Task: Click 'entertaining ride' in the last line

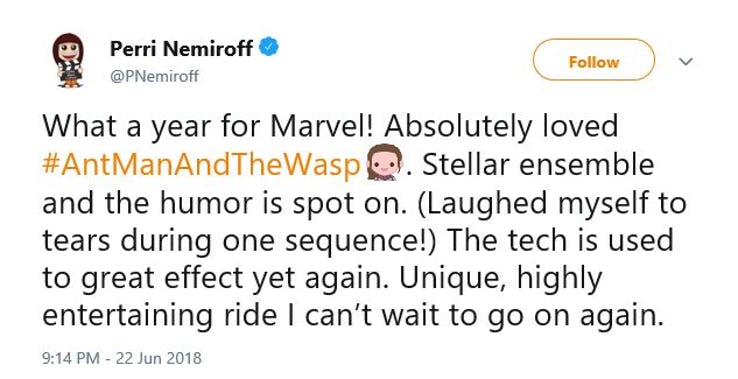Action: tap(160, 316)
